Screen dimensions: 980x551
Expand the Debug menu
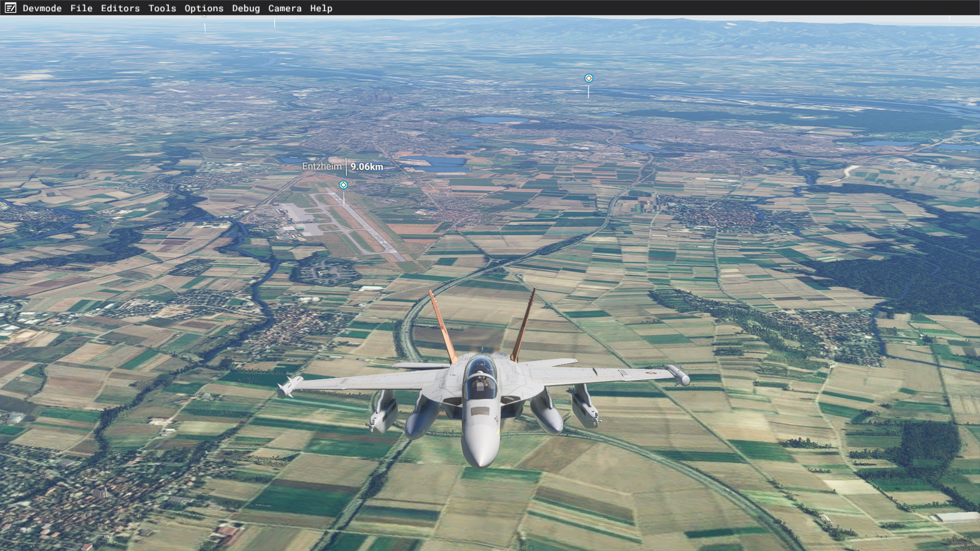246,8
